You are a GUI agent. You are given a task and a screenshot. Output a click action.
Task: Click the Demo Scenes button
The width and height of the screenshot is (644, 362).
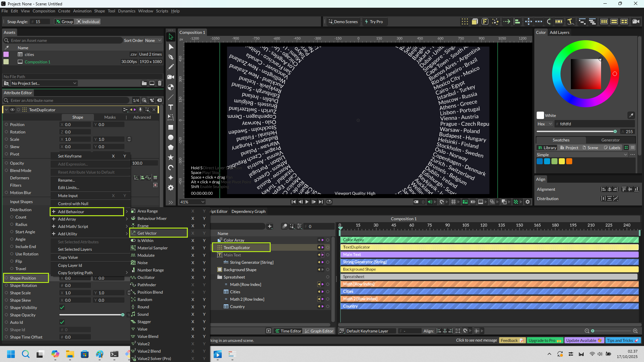click(x=343, y=21)
